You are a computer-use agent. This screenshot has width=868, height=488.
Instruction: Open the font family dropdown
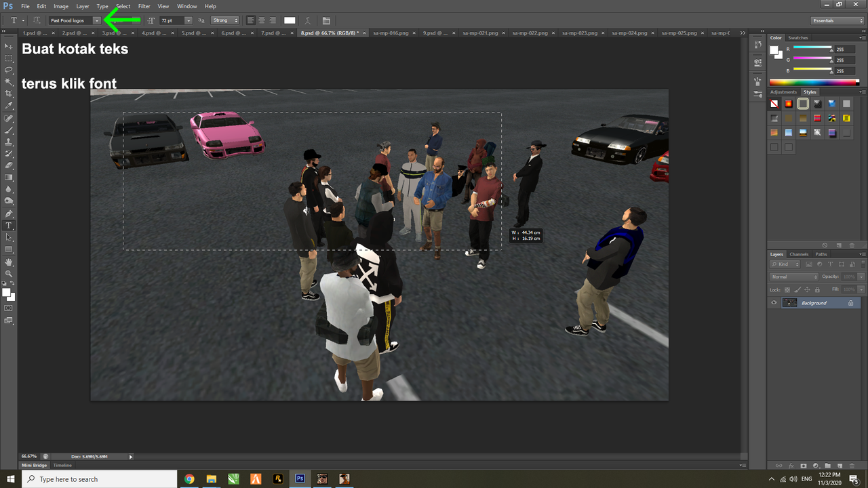click(x=96, y=20)
